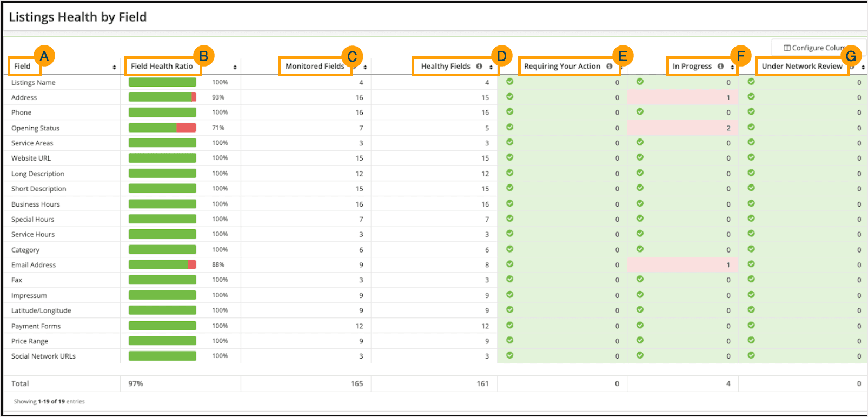Image resolution: width=868 pixels, height=417 pixels.
Task: Click the sort arrows in Field column header
Action: click(x=114, y=67)
